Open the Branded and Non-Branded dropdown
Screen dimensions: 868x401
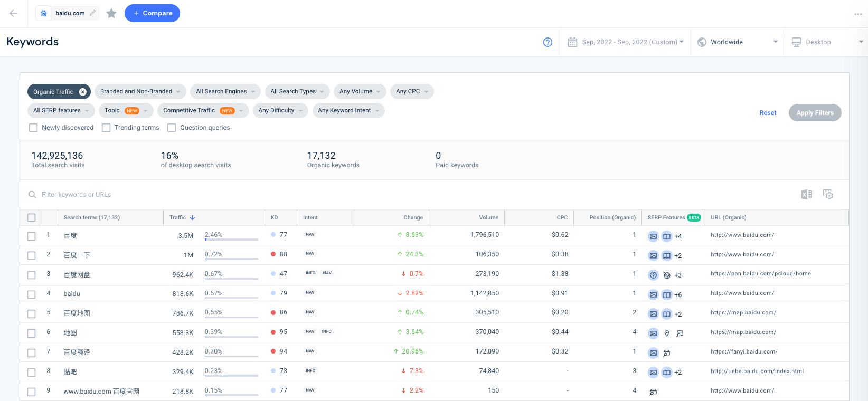[140, 91]
